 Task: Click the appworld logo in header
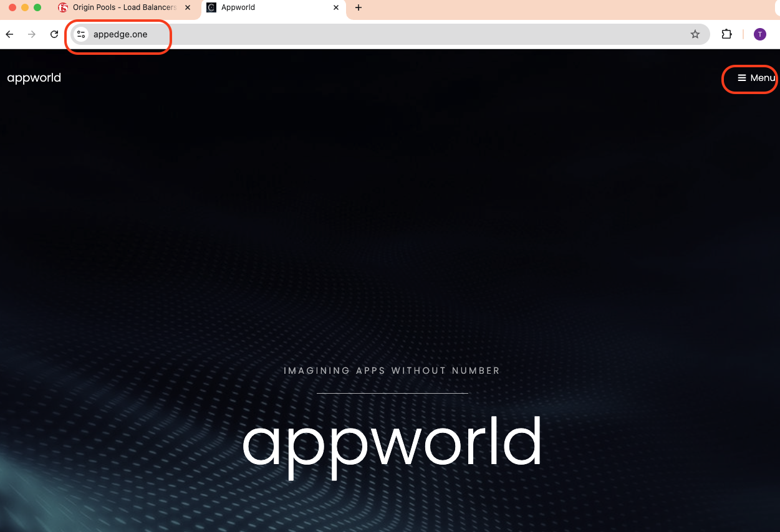click(x=34, y=78)
